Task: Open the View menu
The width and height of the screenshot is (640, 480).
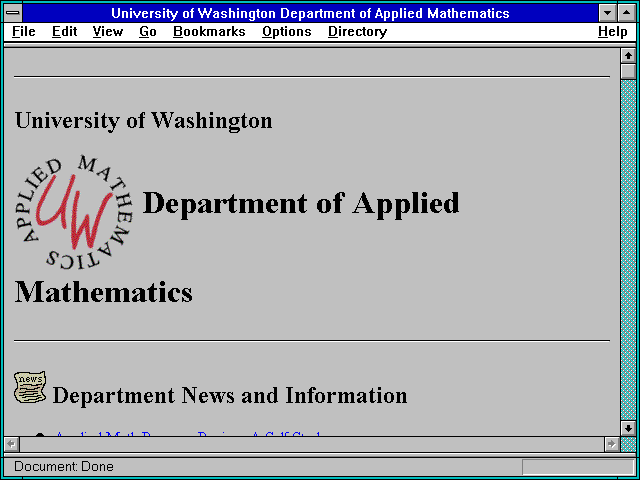Action: [108, 32]
